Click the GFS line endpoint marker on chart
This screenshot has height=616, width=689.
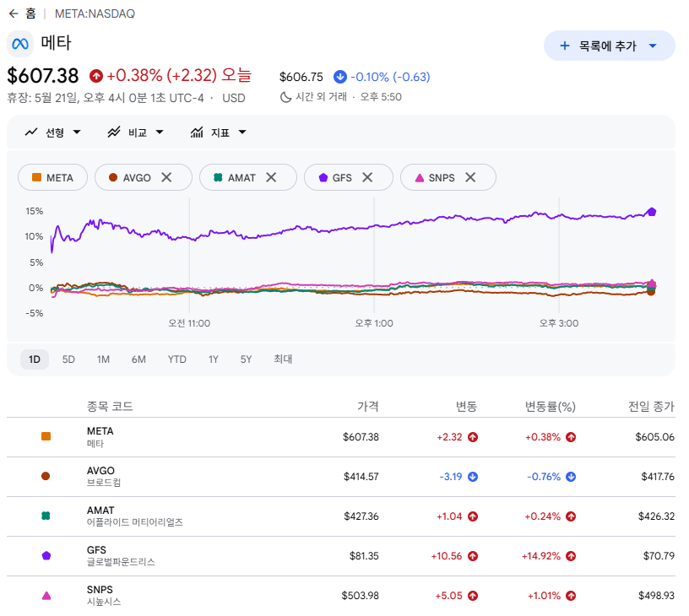(652, 212)
